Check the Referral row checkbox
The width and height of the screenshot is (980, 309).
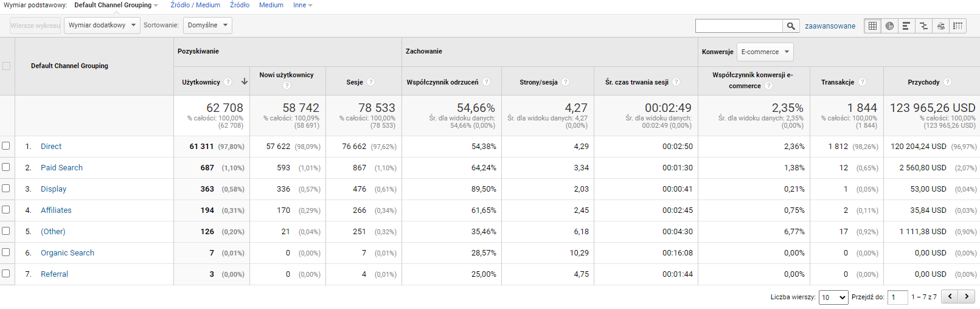[x=6, y=274]
